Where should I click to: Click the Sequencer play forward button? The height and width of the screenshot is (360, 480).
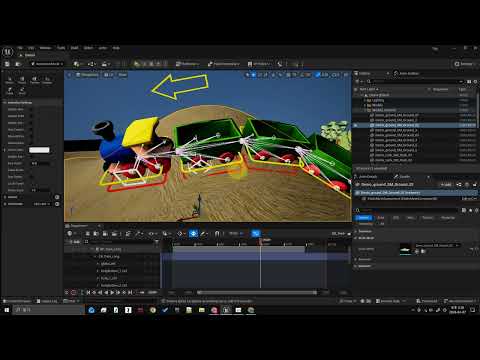tap(112, 292)
